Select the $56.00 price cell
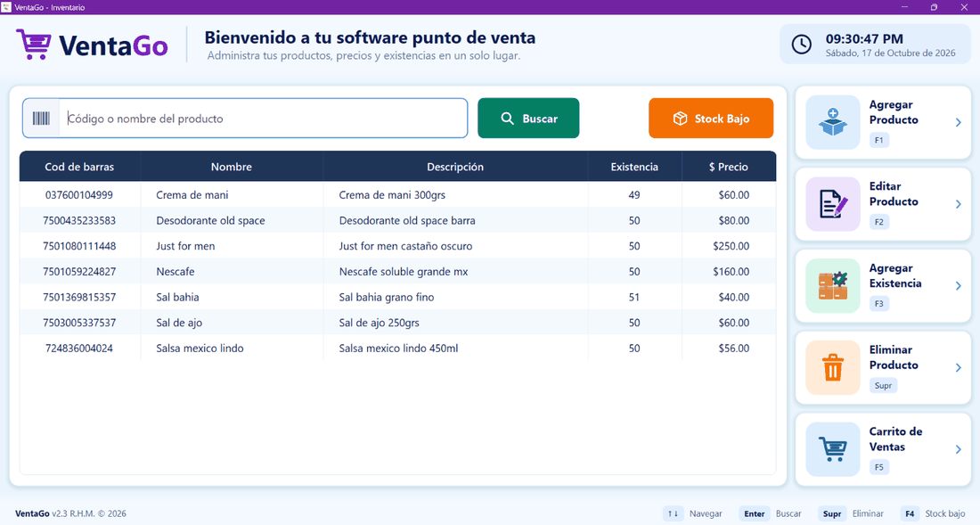Viewport: 980px width, 525px height. click(729, 349)
